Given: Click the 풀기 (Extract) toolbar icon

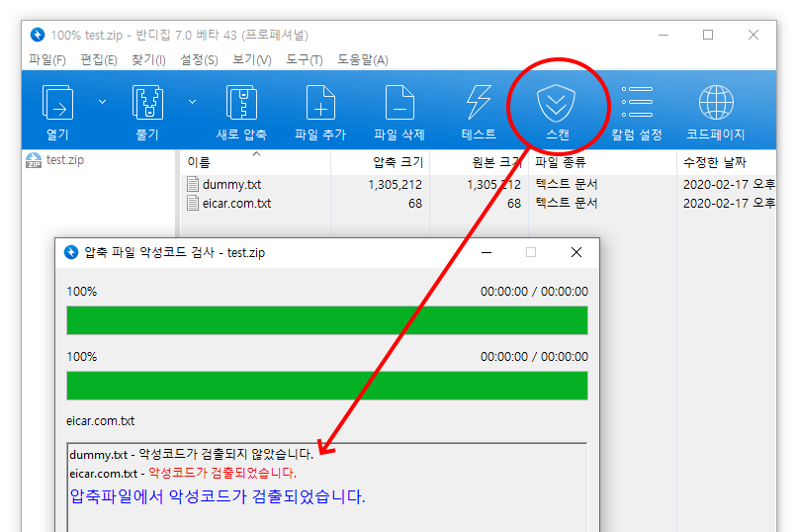Looking at the screenshot, I should click(147, 102).
